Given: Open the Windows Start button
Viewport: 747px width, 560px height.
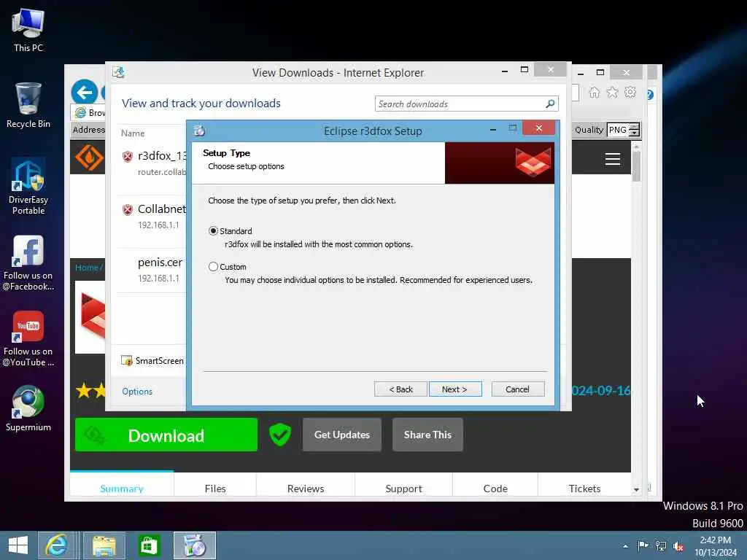Looking at the screenshot, I should 18,545.
